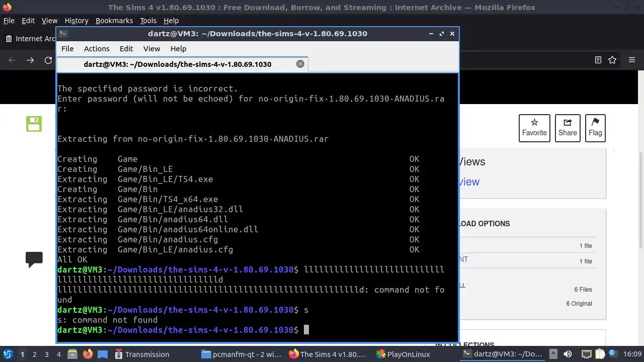This screenshot has height=362, width=644.
Task: Open Firefox View menu
Action: [49, 21]
